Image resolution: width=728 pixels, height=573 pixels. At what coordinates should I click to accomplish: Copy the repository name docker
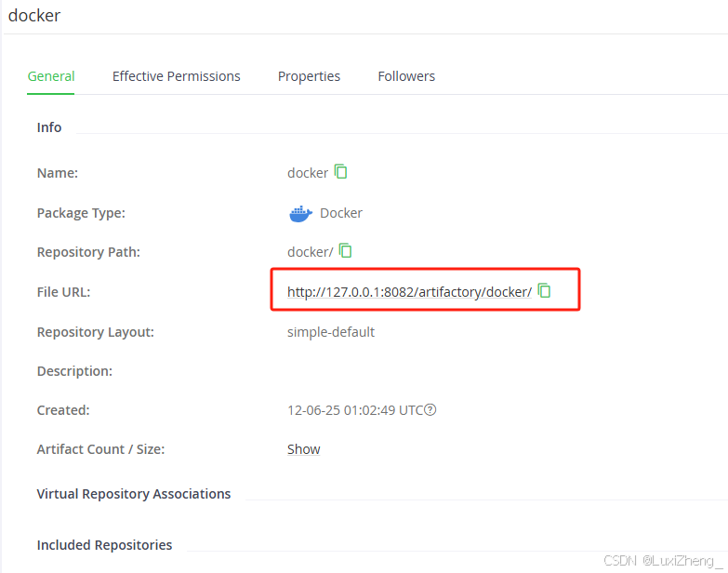[341, 171]
